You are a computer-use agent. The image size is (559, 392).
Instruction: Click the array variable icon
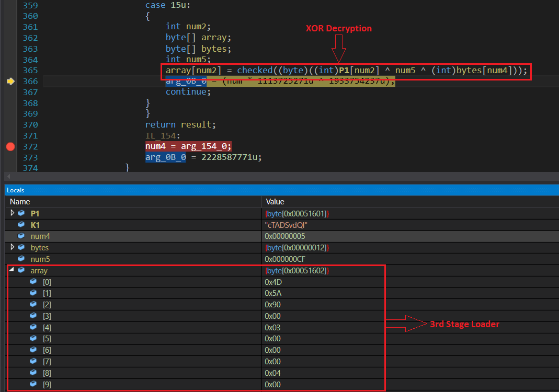21,270
